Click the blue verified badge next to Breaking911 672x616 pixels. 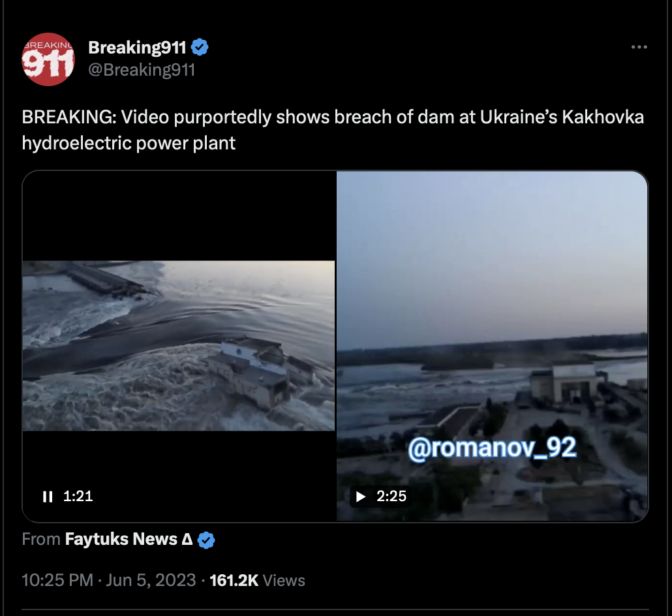point(200,47)
